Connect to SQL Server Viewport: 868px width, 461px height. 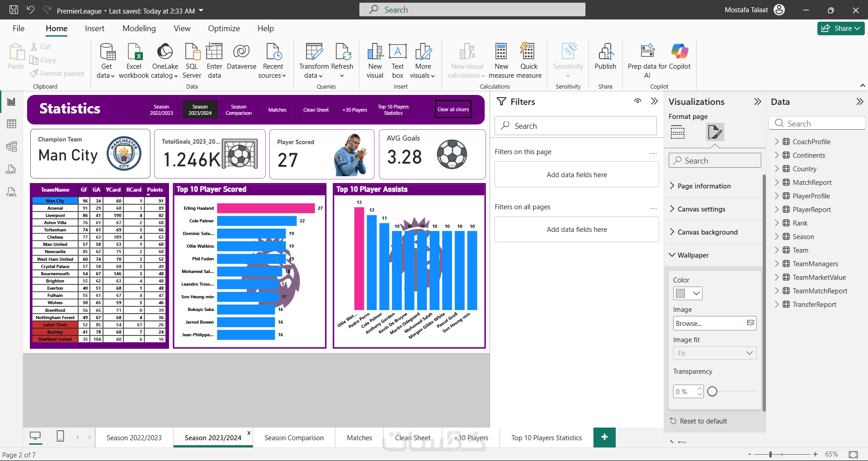pyautogui.click(x=192, y=61)
